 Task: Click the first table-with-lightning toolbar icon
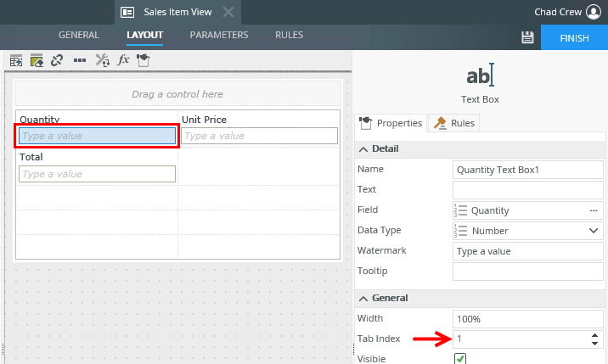pyautogui.click(x=15, y=60)
